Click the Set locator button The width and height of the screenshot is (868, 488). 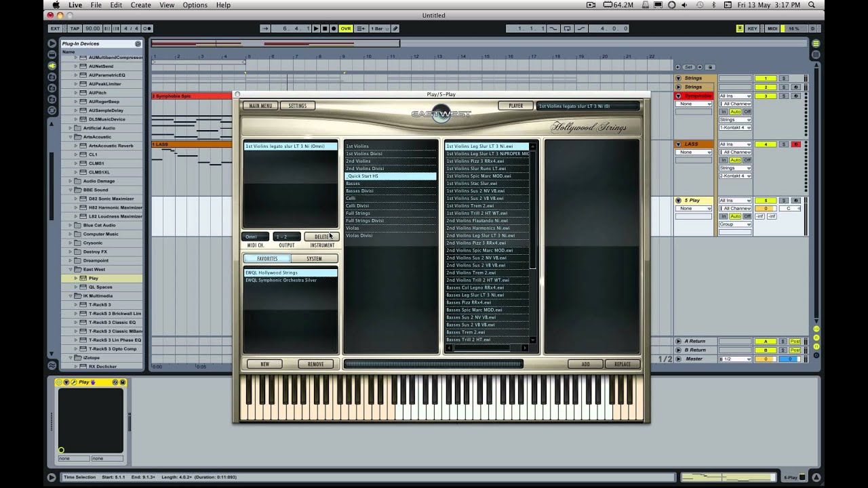688,67
